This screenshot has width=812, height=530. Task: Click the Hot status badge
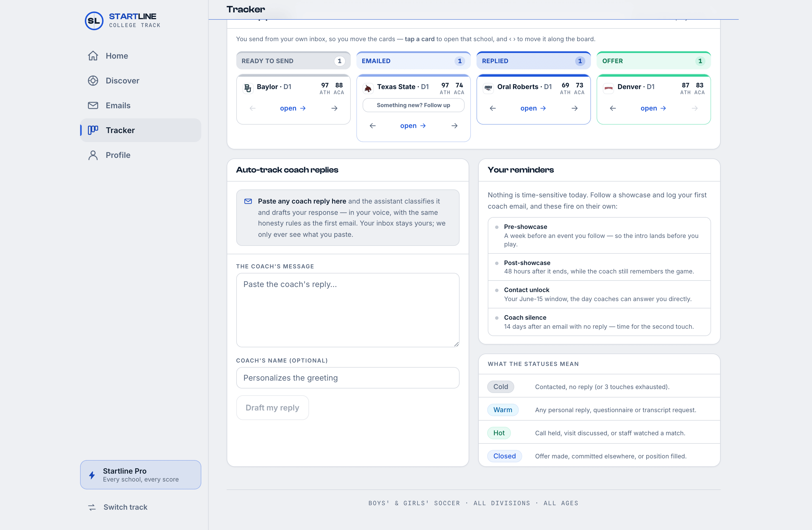tap(499, 433)
